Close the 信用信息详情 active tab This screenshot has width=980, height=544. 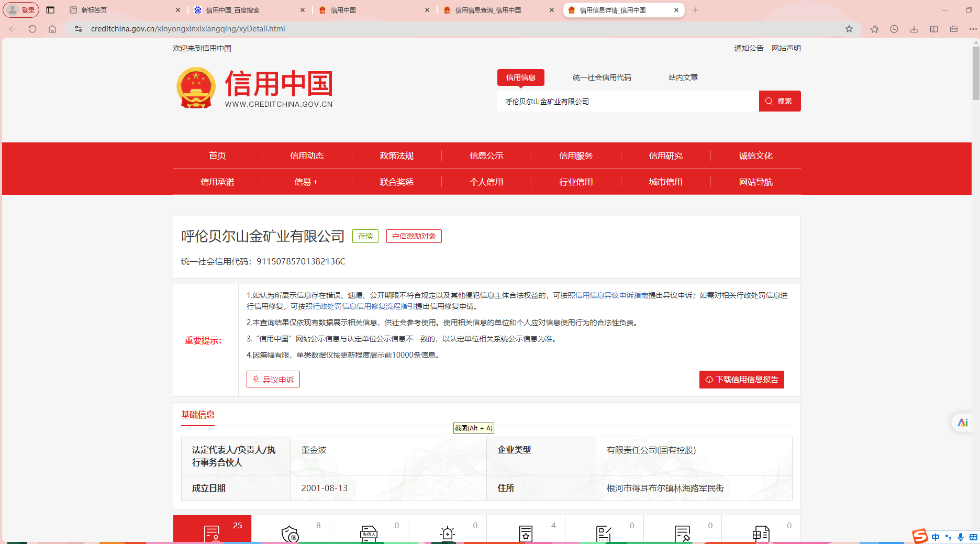pyautogui.click(x=676, y=10)
